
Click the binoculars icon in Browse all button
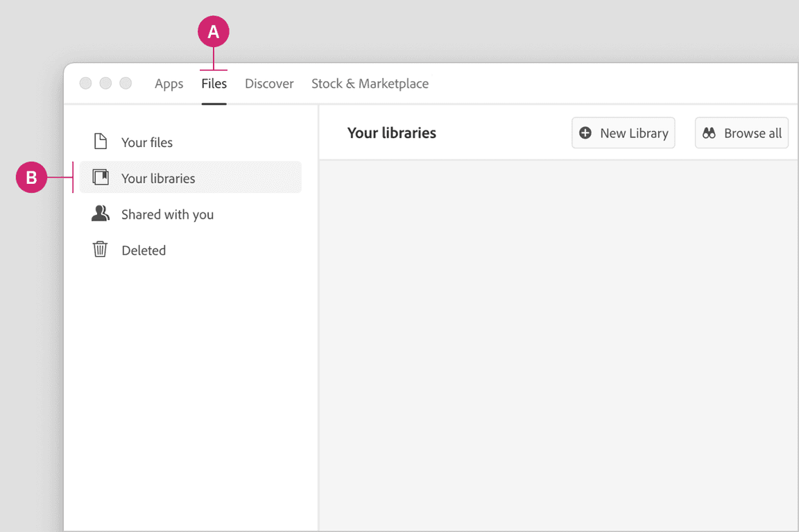point(709,133)
